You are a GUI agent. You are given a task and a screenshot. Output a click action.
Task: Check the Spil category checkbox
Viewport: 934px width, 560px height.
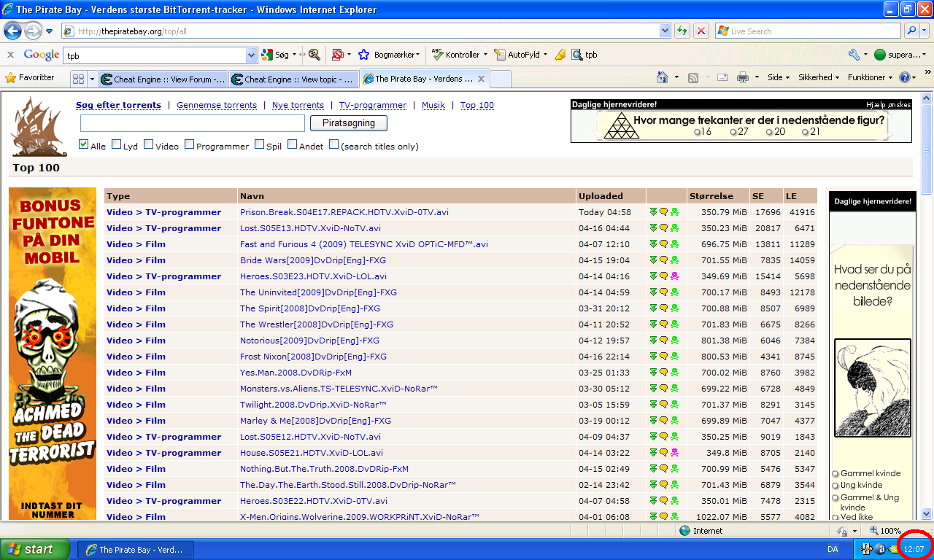click(259, 144)
